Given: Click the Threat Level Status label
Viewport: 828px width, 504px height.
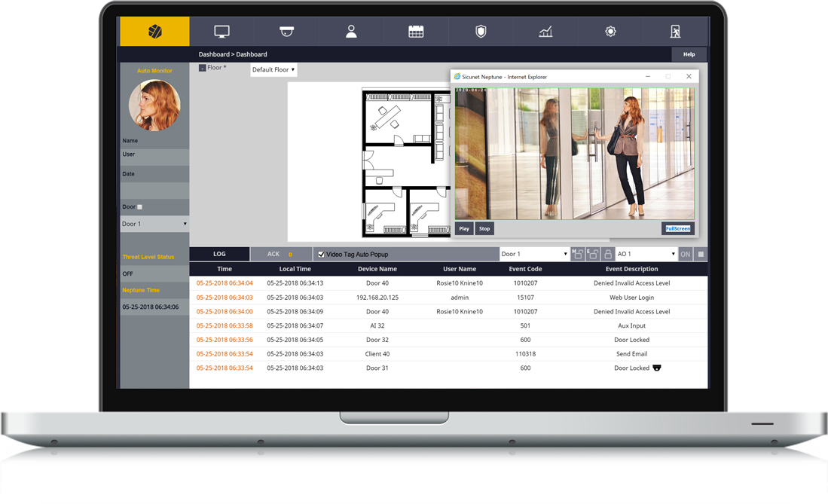Looking at the screenshot, I should pos(148,257).
